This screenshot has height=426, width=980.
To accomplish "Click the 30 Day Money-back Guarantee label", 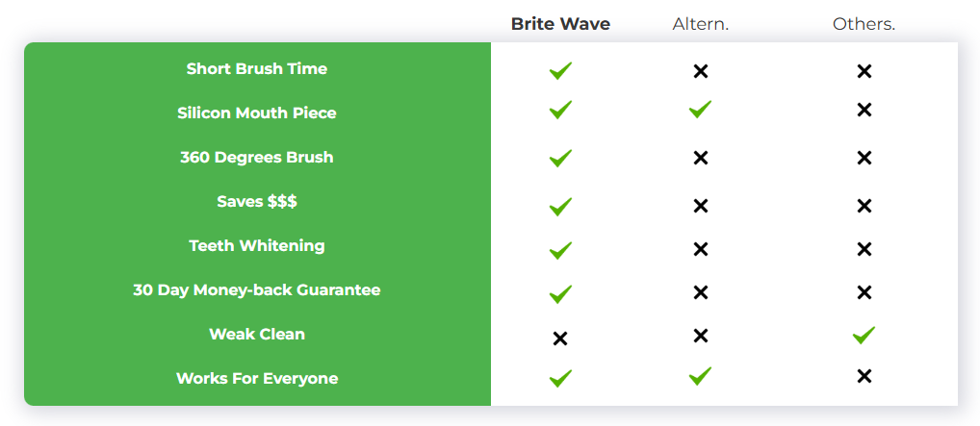I will click(257, 289).
